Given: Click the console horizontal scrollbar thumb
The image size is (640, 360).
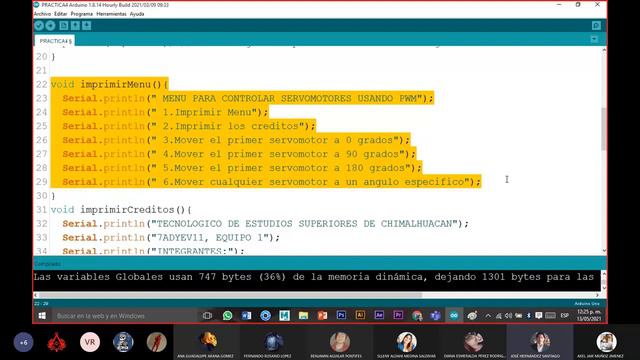Looking at the screenshot, I should pyautogui.click(x=231, y=295).
